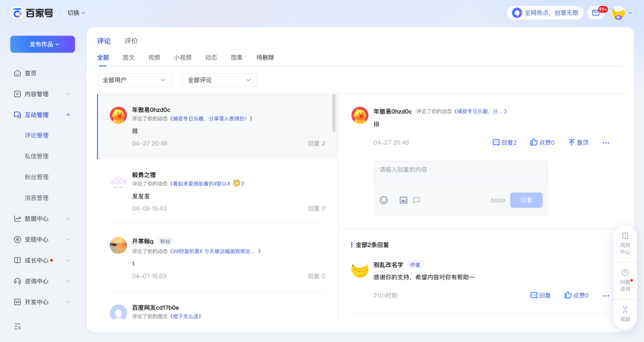Click the 开发中心 code icon

pos(17,302)
